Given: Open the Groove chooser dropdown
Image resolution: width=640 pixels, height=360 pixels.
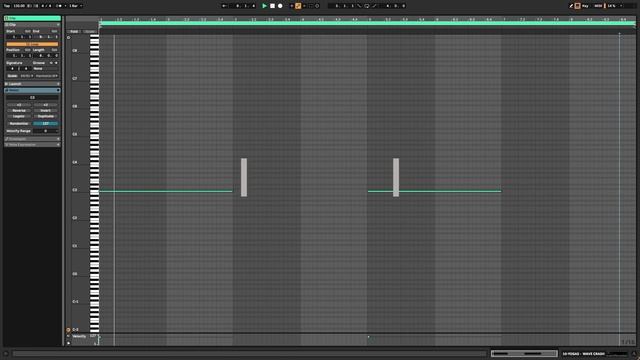Looking at the screenshot, I should pyautogui.click(x=45, y=69).
